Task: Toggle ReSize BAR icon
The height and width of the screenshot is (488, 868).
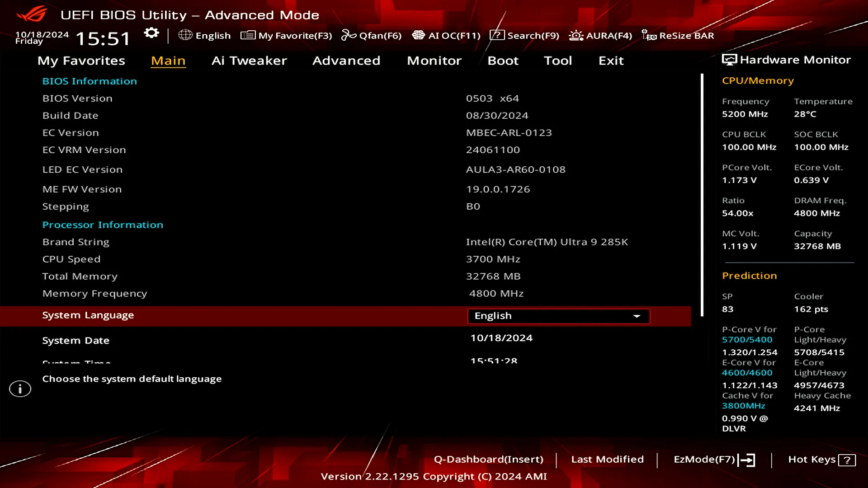Action: (649, 35)
